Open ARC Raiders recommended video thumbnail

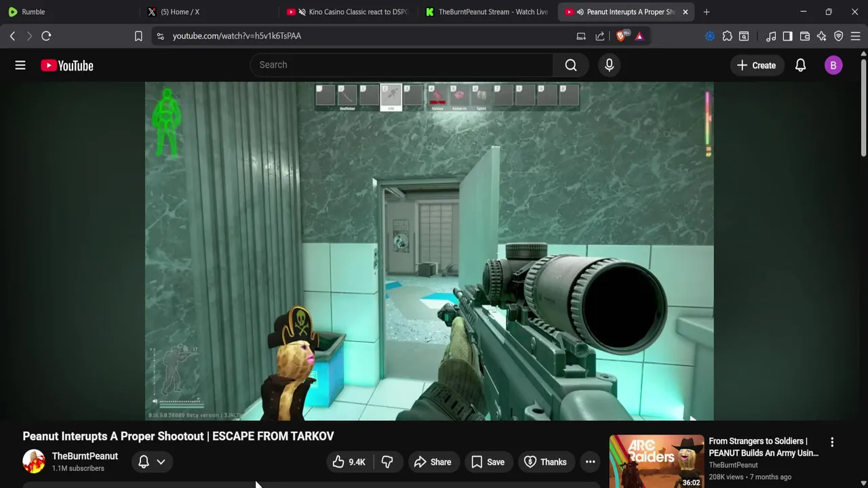point(656,462)
